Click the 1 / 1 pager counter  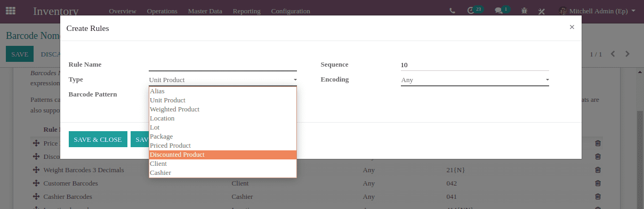[595, 54]
